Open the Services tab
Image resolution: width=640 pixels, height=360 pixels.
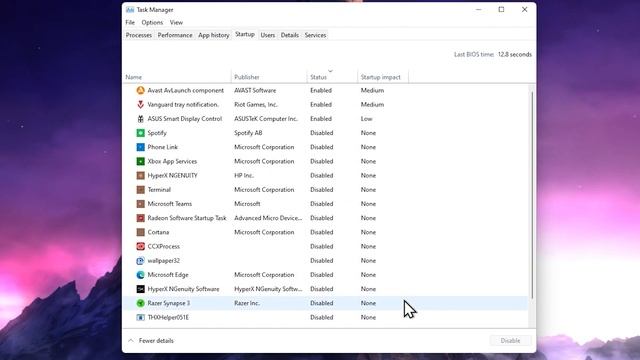(x=316, y=35)
